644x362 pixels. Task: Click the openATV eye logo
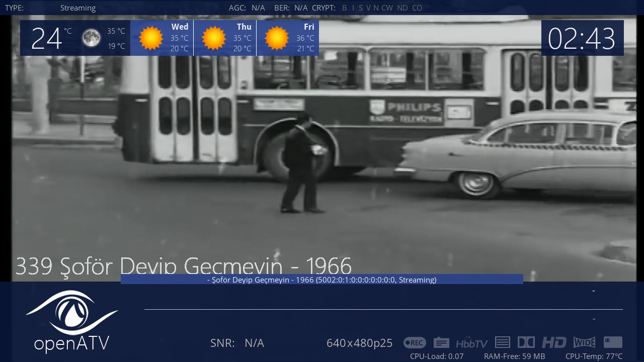pos(72,312)
